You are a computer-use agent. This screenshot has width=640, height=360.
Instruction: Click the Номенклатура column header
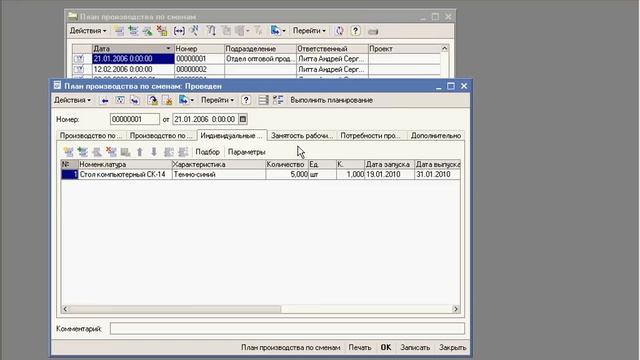(124, 164)
